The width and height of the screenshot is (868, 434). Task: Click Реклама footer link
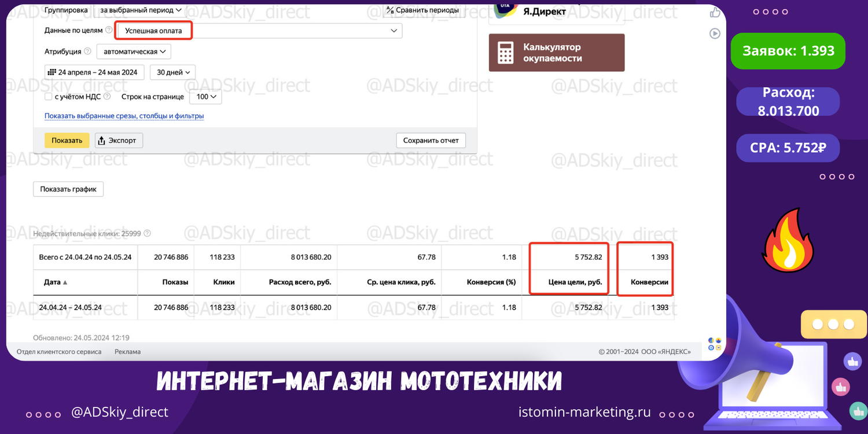click(127, 351)
